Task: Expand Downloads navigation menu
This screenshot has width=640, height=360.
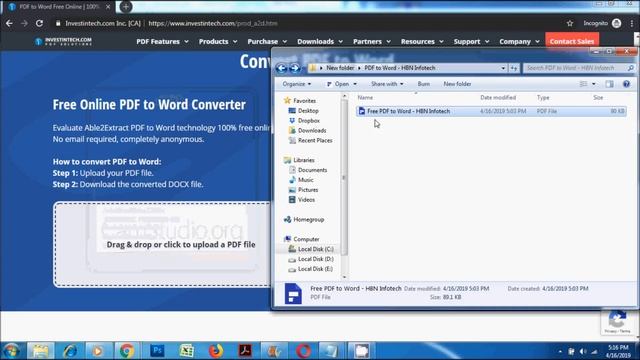Action: pyautogui.click(x=320, y=42)
